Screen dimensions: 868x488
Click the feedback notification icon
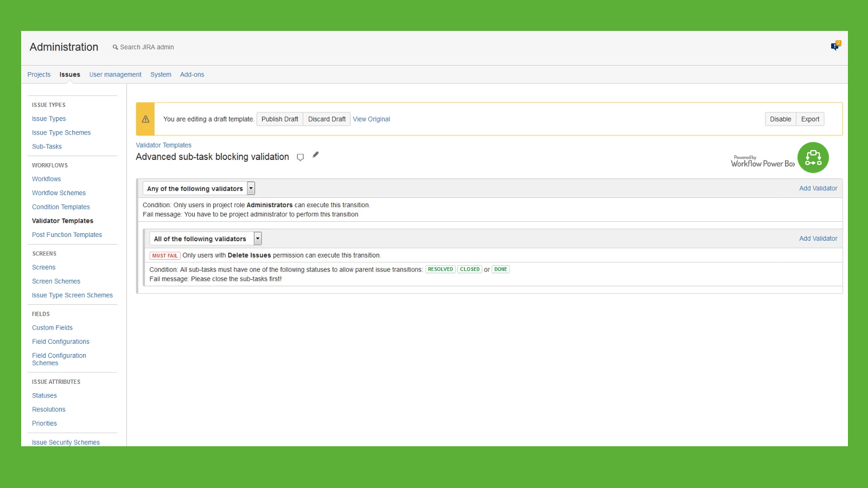[x=835, y=47]
